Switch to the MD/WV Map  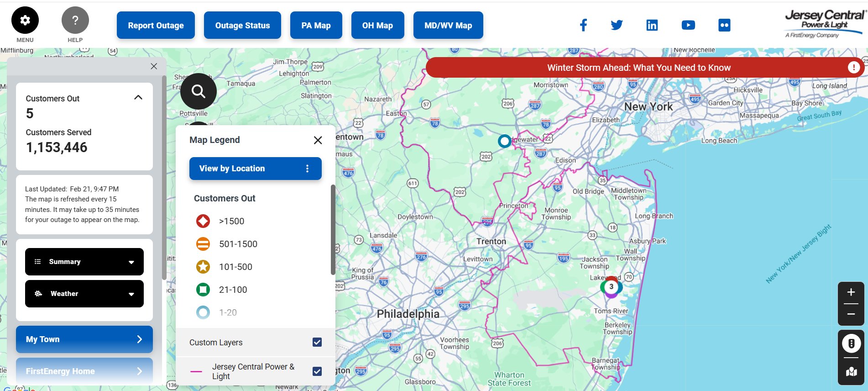(x=448, y=25)
